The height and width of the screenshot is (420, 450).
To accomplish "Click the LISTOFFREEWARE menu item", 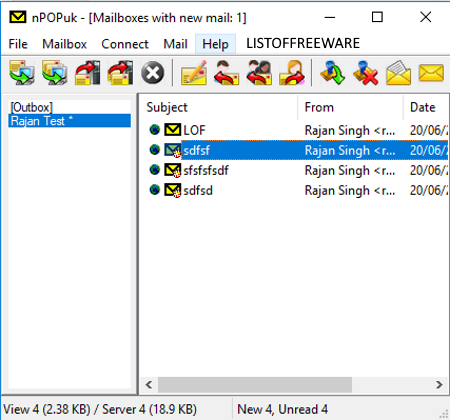I will (x=303, y=43).
